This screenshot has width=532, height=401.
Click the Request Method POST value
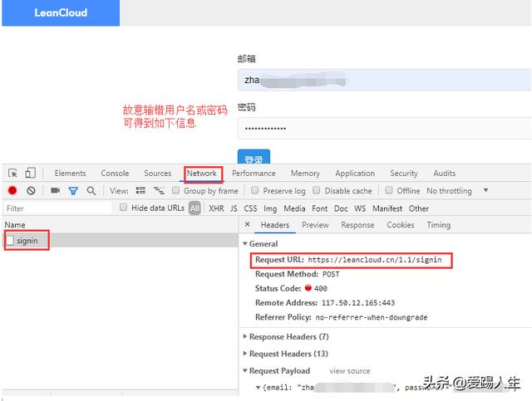[331, 274]
